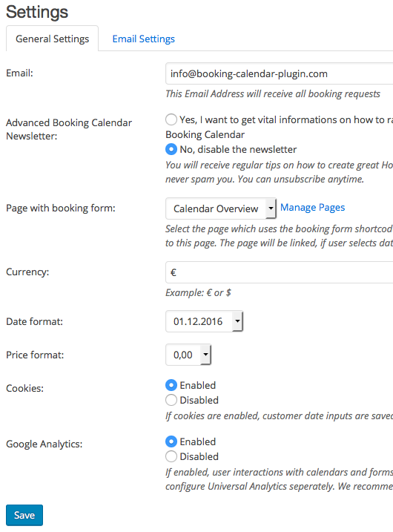The width and height of the screenshot is (393, 532).
Task: Follow the Manage Pages link
Action: (312, 207)
